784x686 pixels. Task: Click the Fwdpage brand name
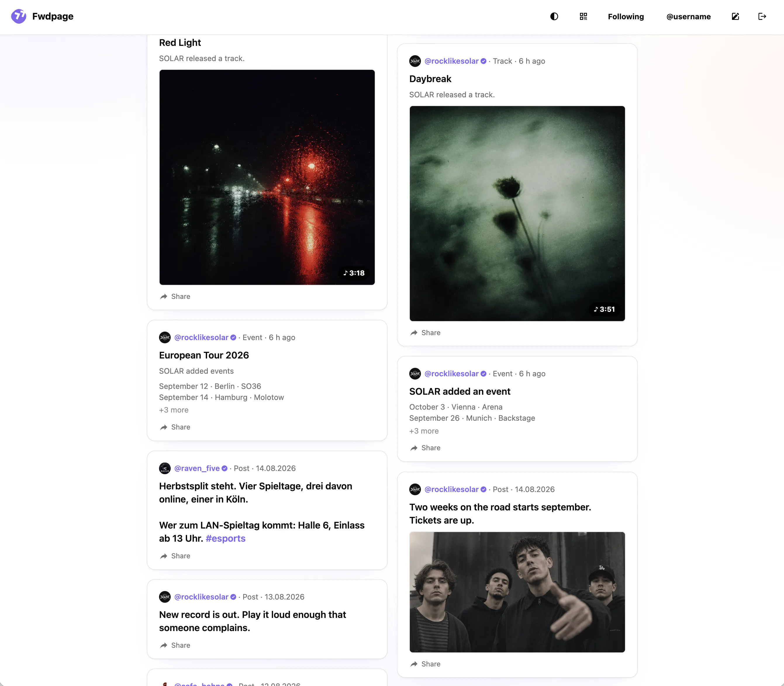click(x=53, y=16)
